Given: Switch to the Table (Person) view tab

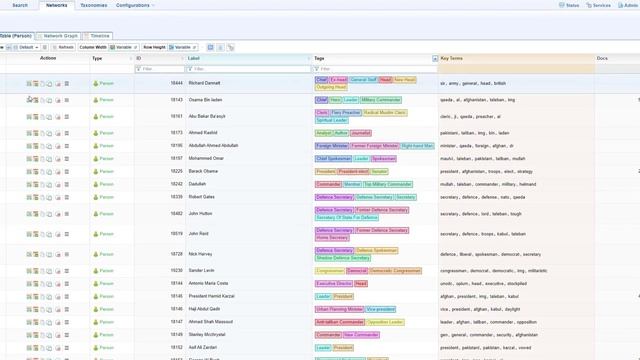Looking at the screenshot, I should (x=16, y=36).
